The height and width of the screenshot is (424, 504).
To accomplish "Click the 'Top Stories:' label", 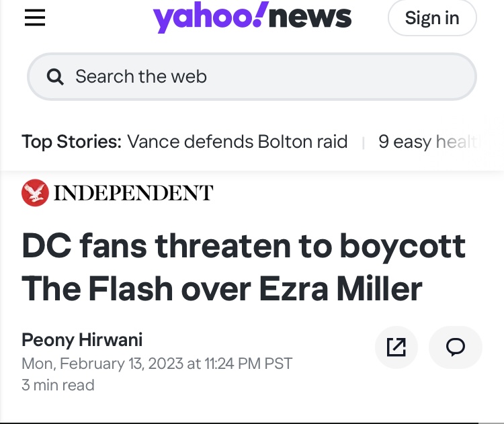I will (71, 142).
